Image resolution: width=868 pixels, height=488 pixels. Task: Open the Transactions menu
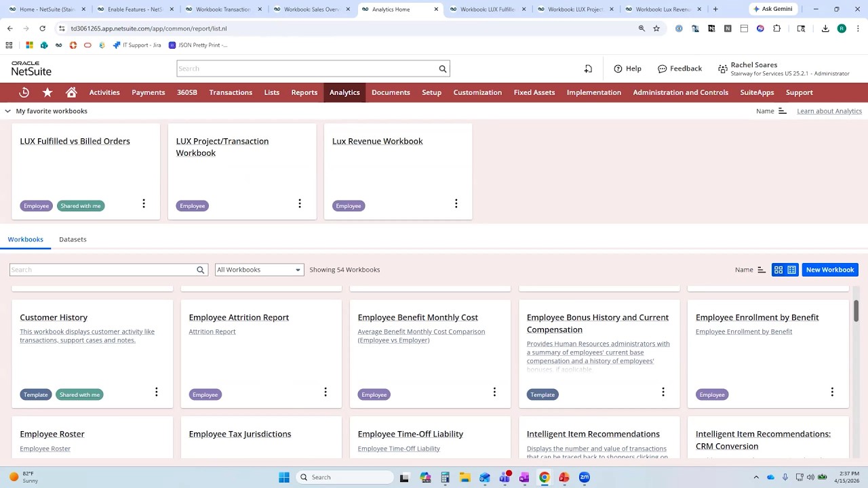[231, 92]
